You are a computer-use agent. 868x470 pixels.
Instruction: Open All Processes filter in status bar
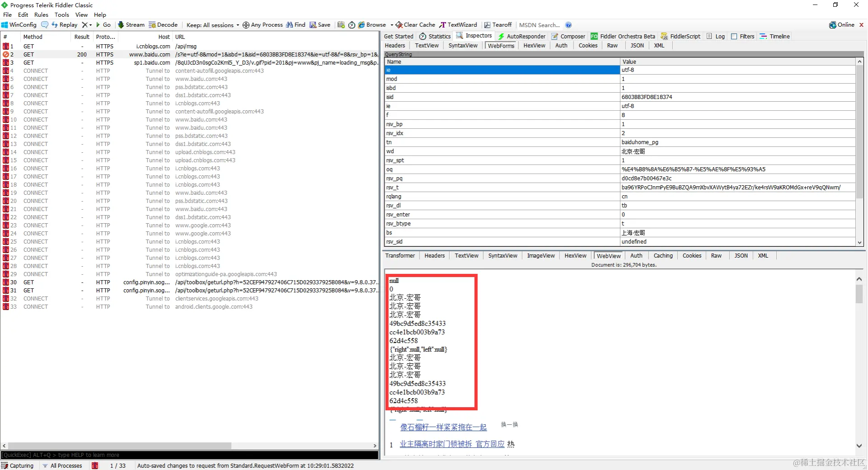click(x=62, y=465)
